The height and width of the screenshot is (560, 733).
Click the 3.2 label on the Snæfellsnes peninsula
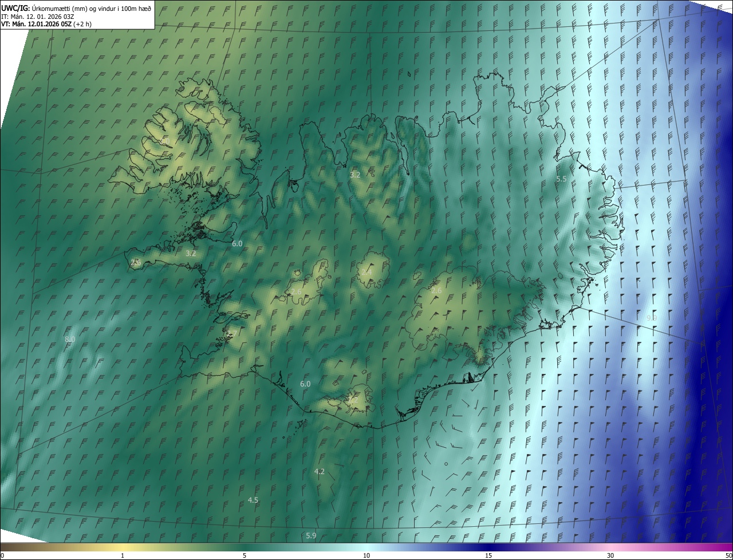(191, 253)
